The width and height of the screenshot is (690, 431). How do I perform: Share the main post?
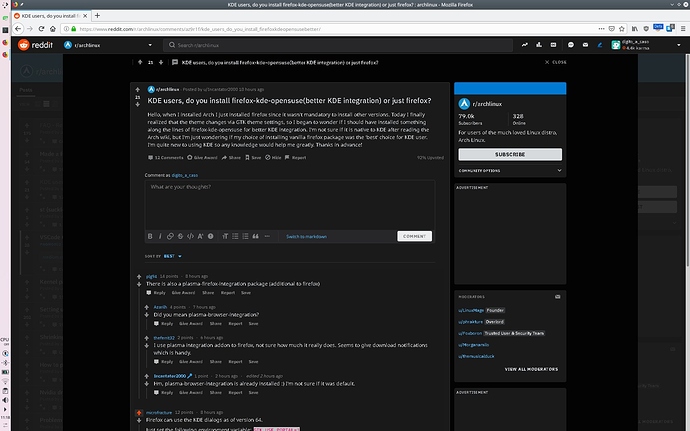pos(231,158)
